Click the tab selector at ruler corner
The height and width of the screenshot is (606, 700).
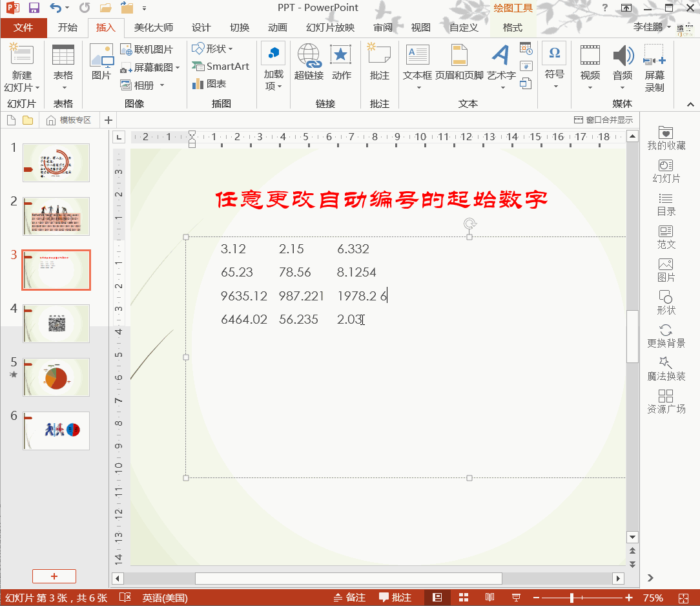coord(118,137)
